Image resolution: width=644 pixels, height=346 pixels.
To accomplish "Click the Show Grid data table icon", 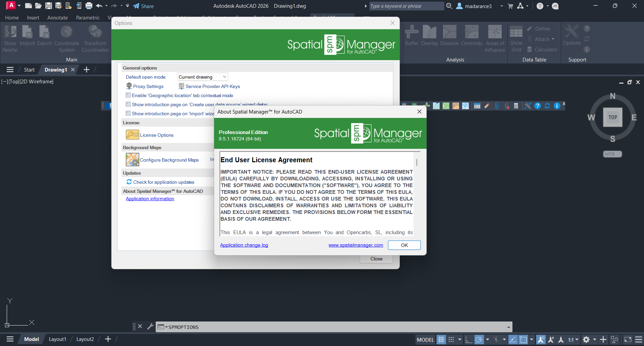I will coord(516,39).
